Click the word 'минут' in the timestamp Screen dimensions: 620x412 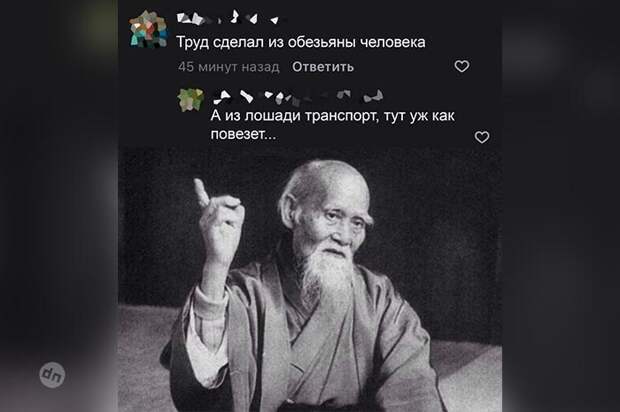pos(218,67)
